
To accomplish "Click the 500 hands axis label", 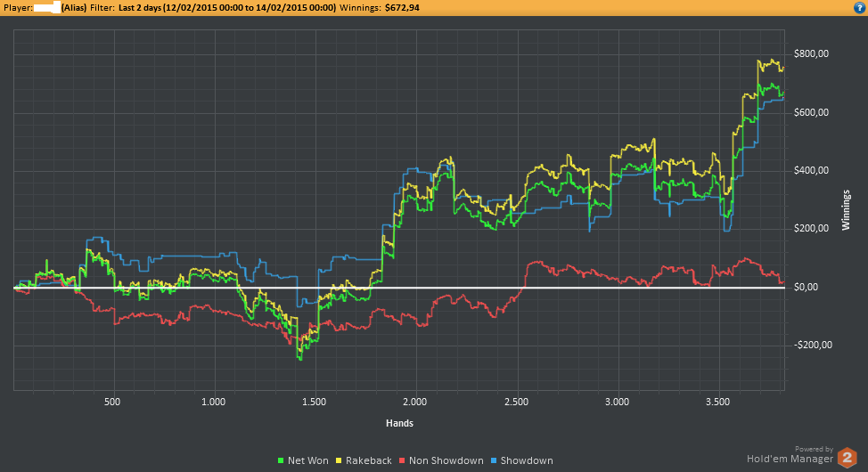I will pyautogui.click(x=112, y=402).
